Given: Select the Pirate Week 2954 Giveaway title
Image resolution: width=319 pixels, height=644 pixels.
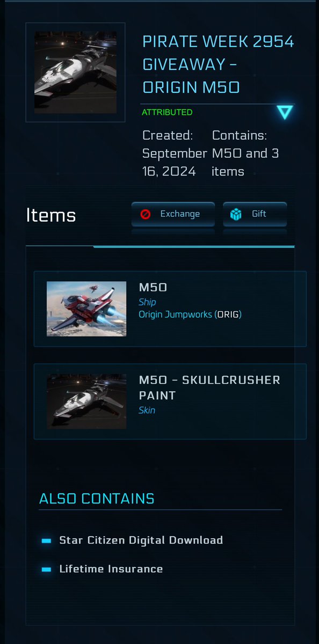Looking at the screenshot, I should click(x=219, y=64).
